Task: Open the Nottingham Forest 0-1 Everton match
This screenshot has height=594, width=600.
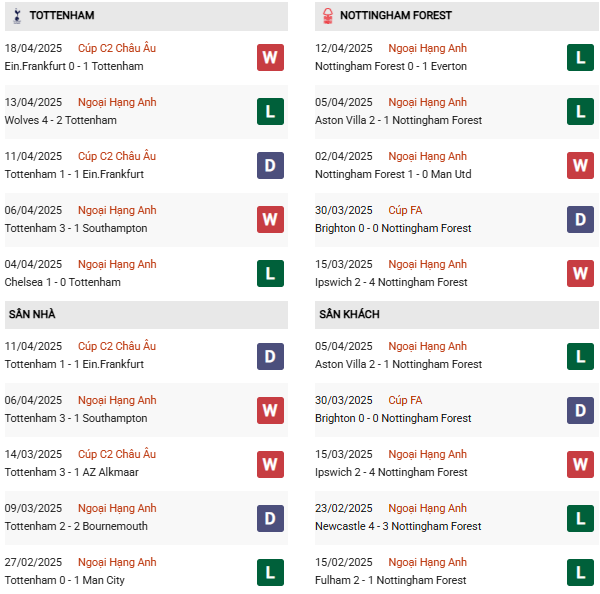Action: pyautogui.click(x=391, y=66)
